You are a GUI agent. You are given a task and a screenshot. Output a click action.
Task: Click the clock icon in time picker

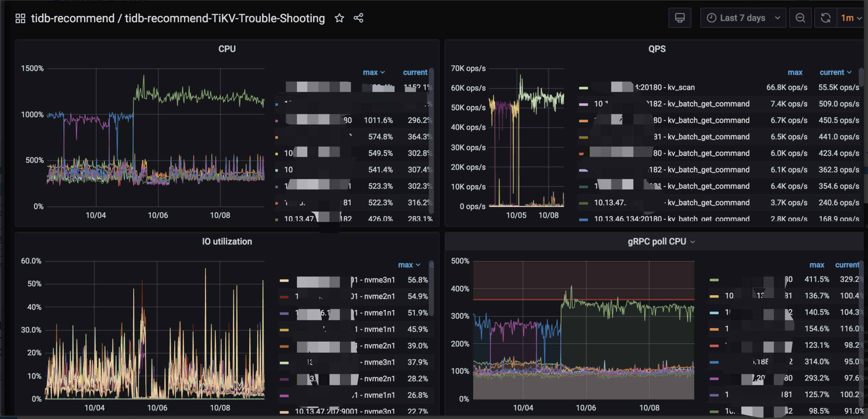pyautogui.click(x=711, y=18)
